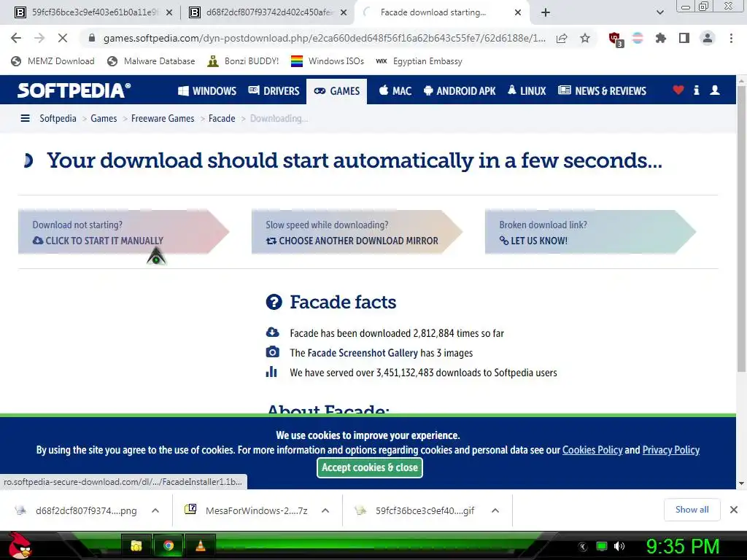Close the 59fcf36bce tab
The width and height of the screenshot is (747, 560).
(x=169, y=13)
